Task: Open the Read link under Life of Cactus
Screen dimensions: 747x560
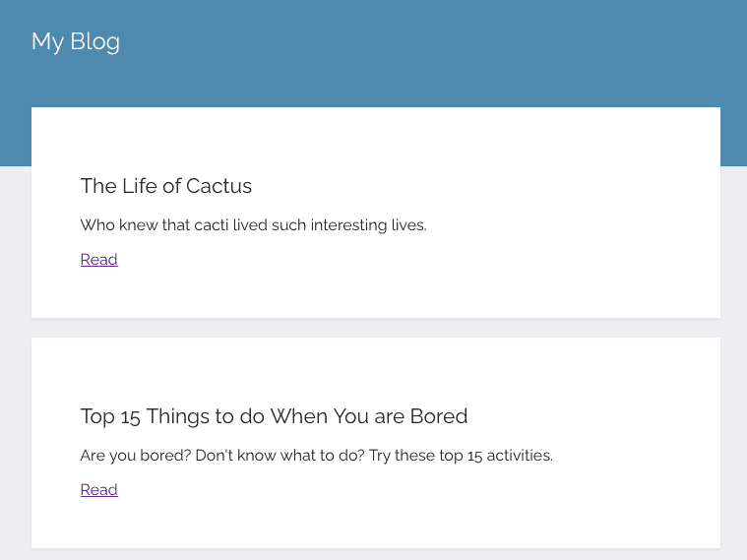Action: (99, 260)
